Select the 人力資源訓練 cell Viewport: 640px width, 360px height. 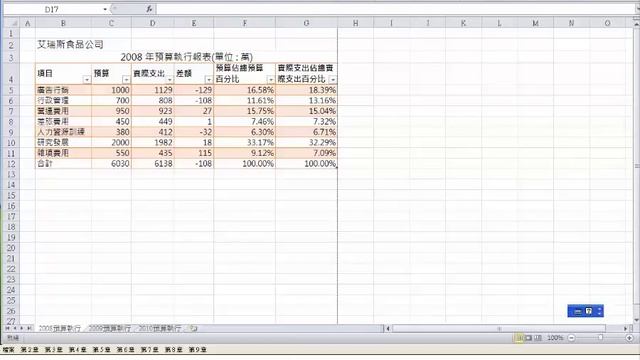click(x=63, y=132)
